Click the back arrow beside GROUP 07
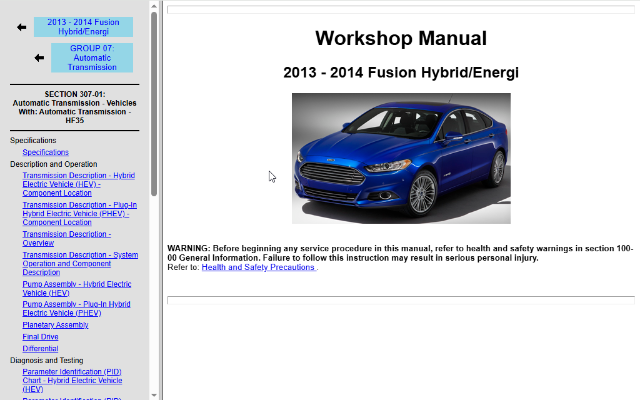The height and width of the screenshot is (400, 640). tap(39, 58)
